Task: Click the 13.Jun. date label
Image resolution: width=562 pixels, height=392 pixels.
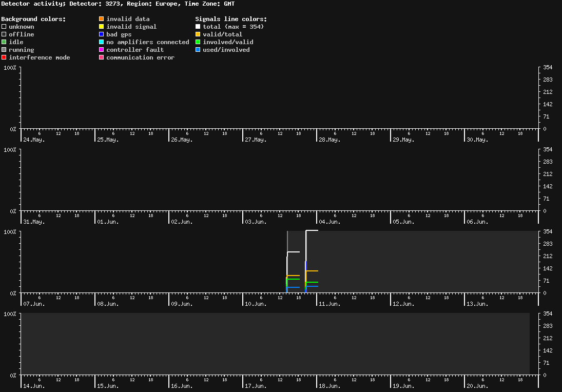Action: 477,304
